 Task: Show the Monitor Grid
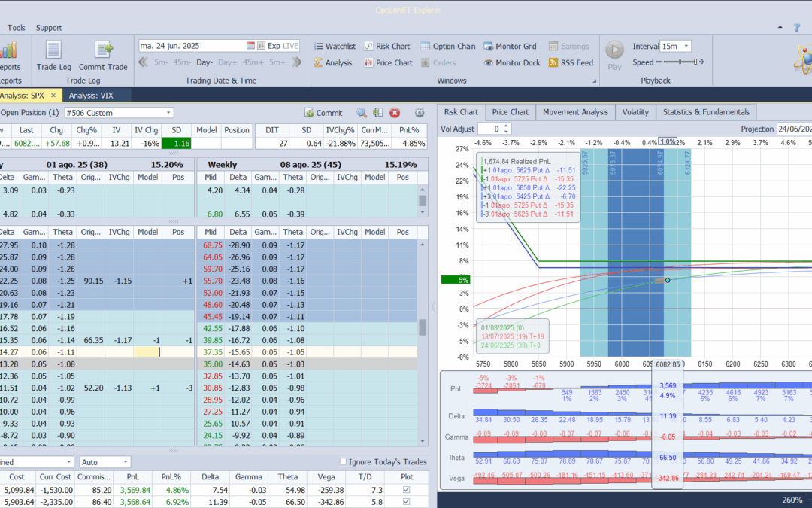tap(510, 45)
